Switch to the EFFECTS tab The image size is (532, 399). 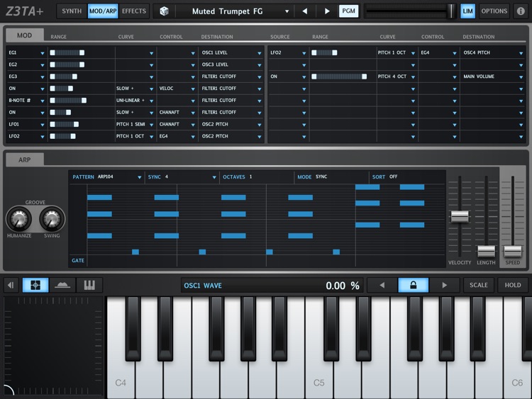coord(134,11)
